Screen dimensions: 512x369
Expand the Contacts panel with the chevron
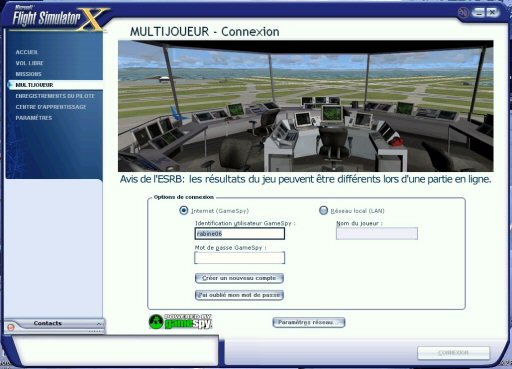pos(99,324)
